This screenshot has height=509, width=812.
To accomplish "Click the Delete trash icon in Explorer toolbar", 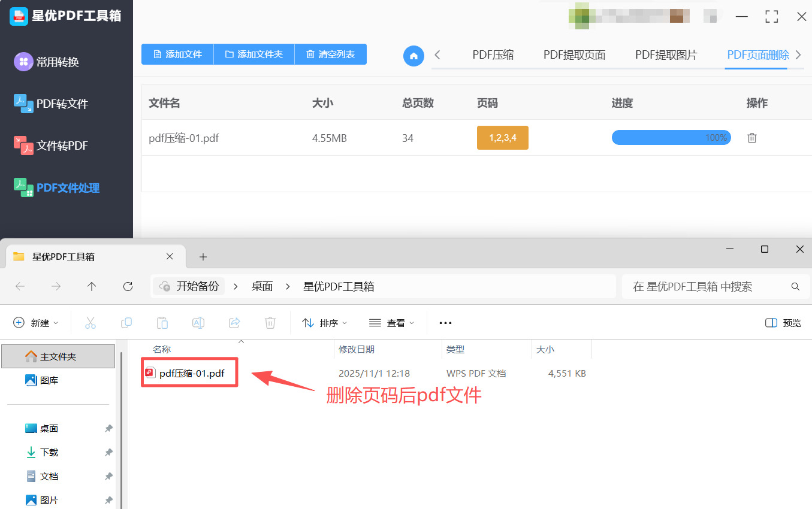I will tap(270, 323).
